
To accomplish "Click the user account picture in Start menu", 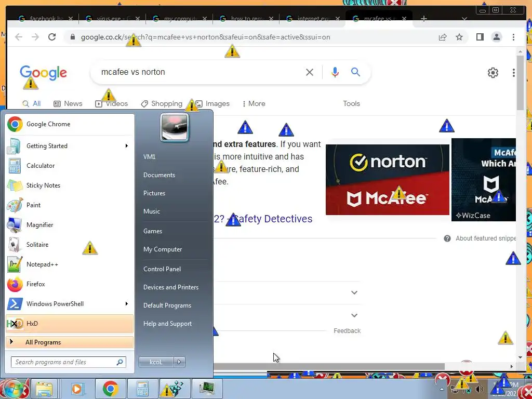I will [x=175, y=128].
